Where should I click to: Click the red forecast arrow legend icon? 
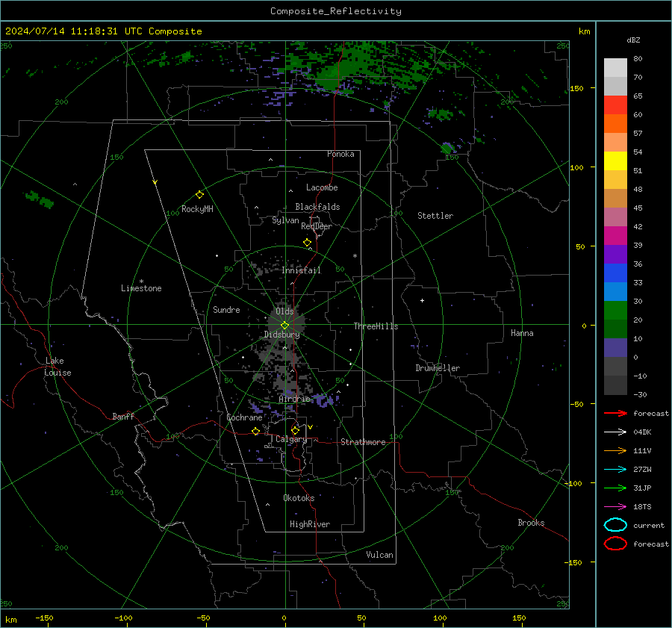point(615,413)
